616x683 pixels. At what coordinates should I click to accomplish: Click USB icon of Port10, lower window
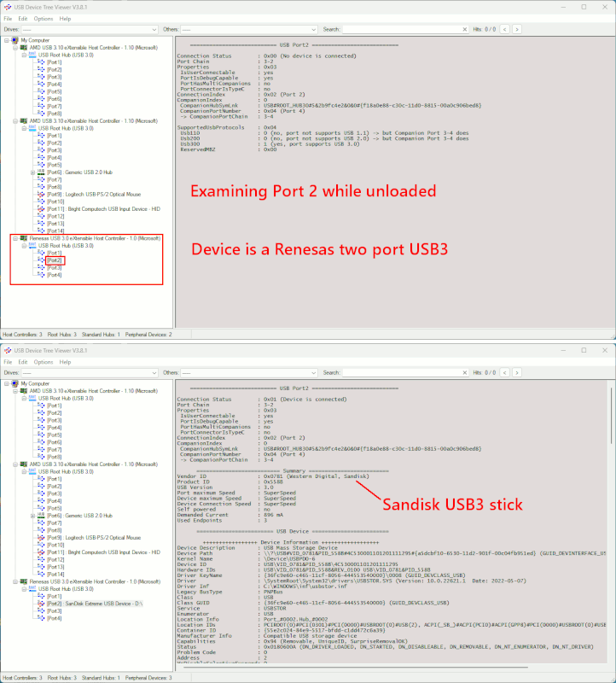pos(41,545)
